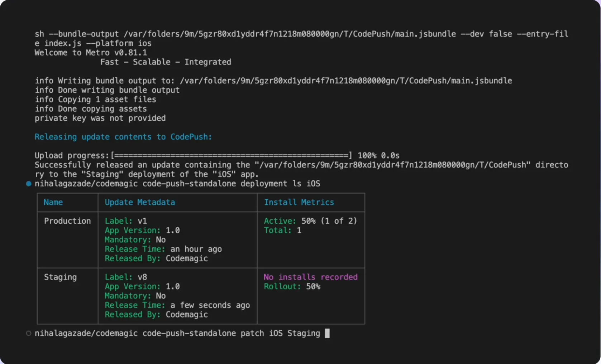601x364 pixels.
Task: Click 'App Version: 1.0' in Production row
Action: (x=142, y=230)
